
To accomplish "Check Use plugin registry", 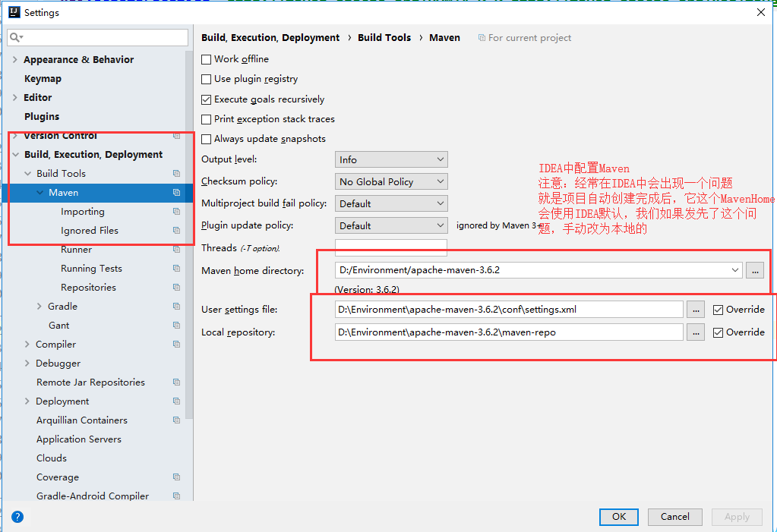I will tap(206, 79).
